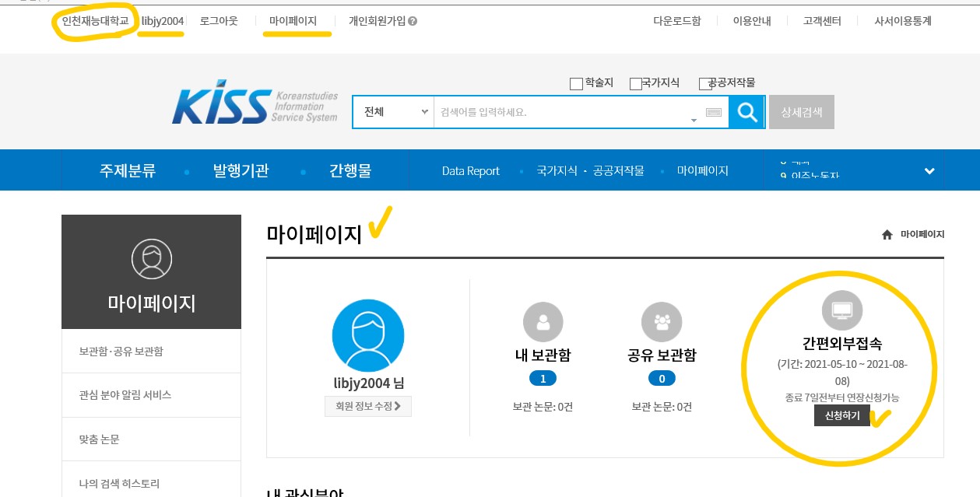Click the search keyword input field
This screenshot has width=980, height=497.
pos(560,112)
